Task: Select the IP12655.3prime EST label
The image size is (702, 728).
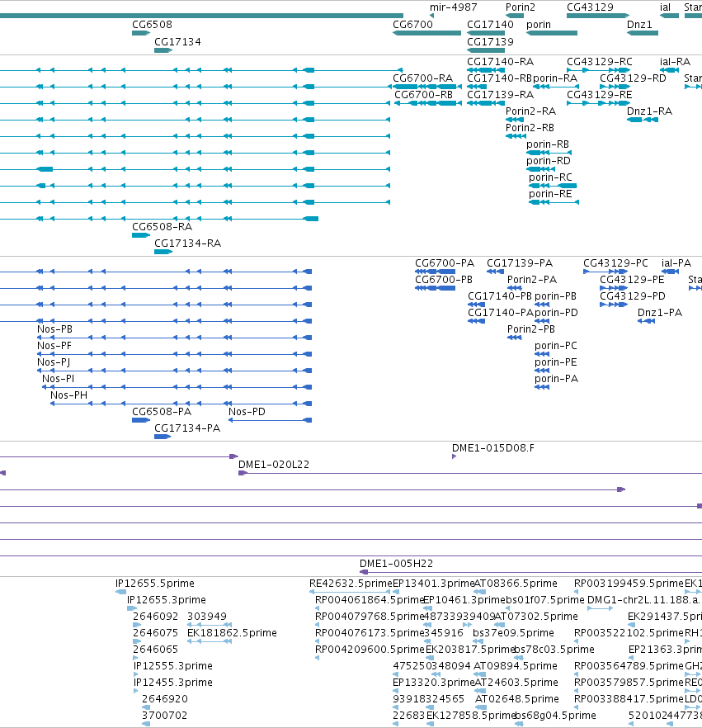Action: (166, 600)
